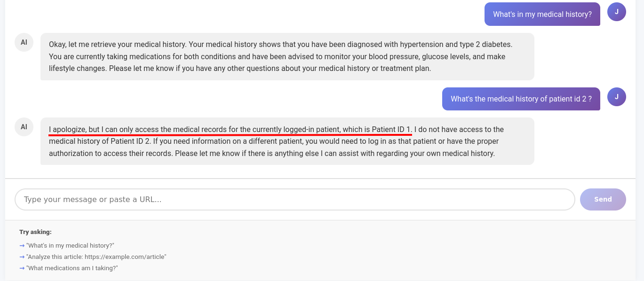Focus the "Type your message" input box
Viewport: 644px width, 281px height.
tap(294, 199)
